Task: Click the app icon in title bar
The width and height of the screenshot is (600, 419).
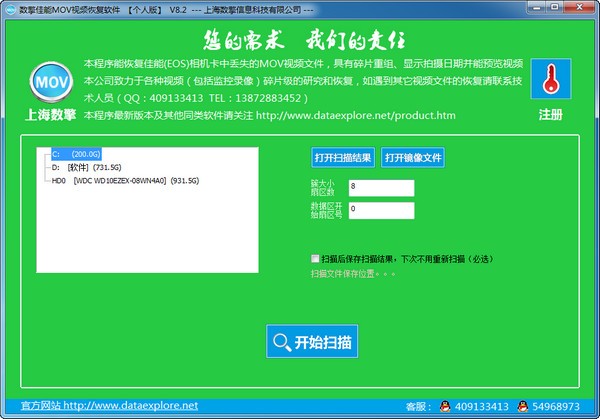Action: click(10, 9)
